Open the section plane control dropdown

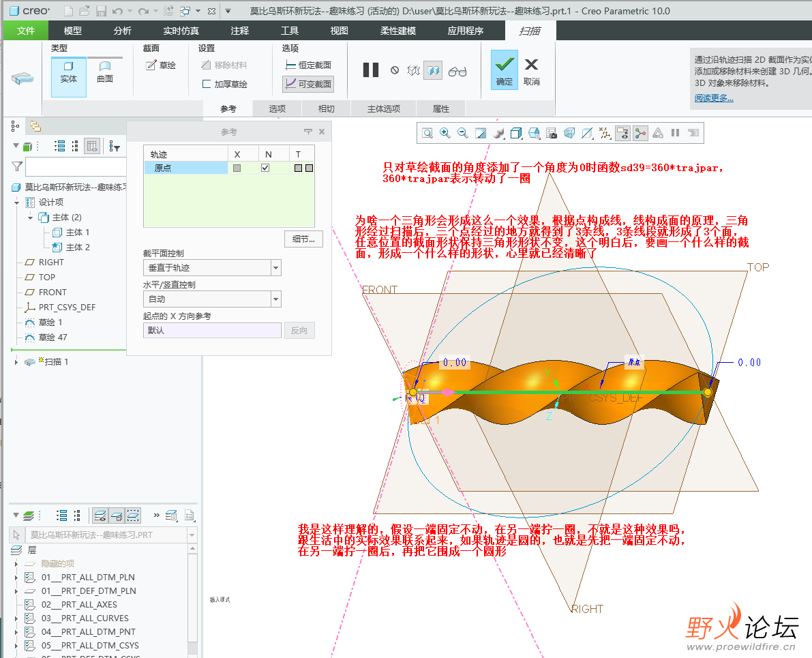[276, 268]
